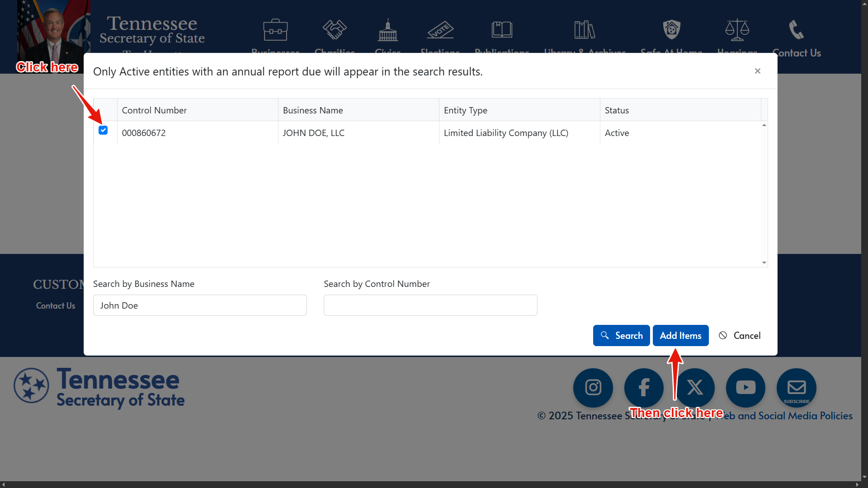Open the Charities handshake icon
Image resolution: width=868 pixels, height=488 pixels.
[335, 30]
